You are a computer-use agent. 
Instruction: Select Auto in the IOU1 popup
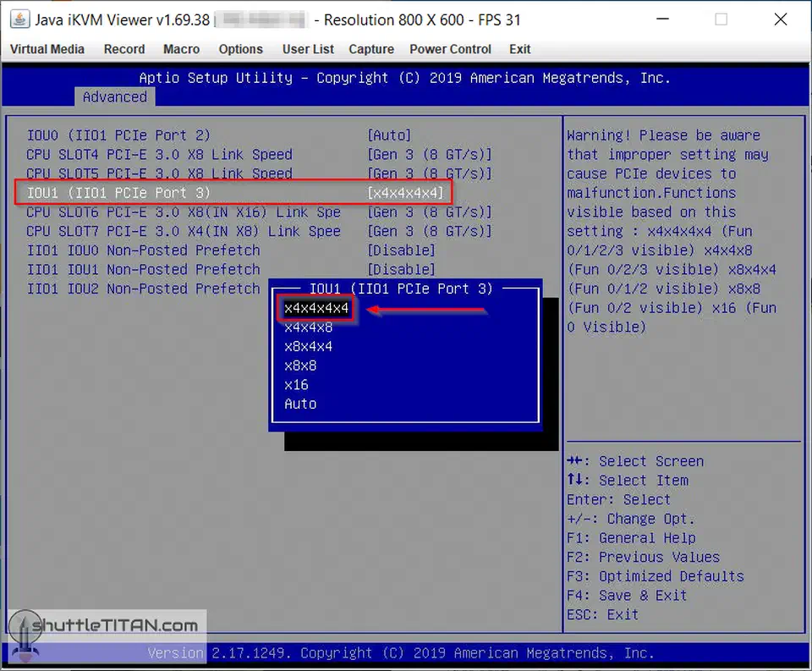click(300, 404)
